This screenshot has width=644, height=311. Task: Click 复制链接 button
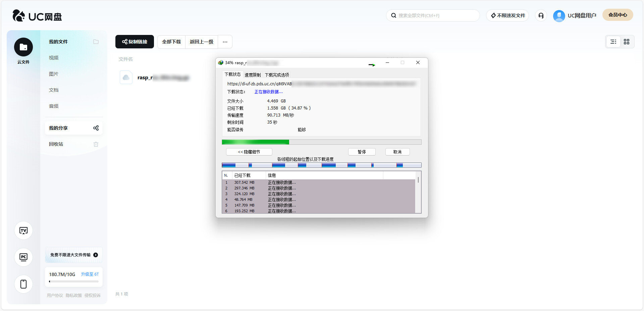135,42
